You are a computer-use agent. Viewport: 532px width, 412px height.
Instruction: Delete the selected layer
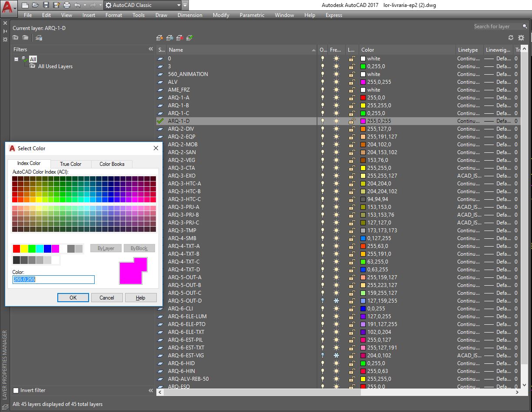point(179,38)
